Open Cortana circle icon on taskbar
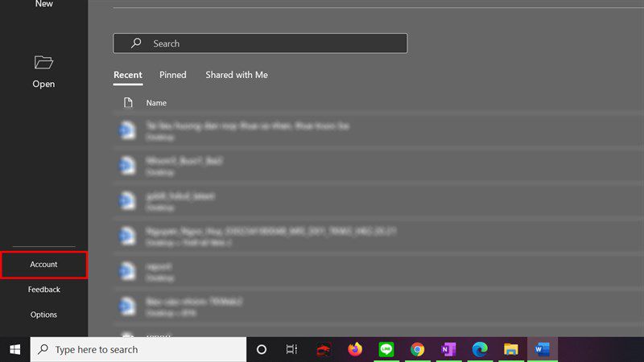This screenshot has height=362, width=644. [261, 350]
